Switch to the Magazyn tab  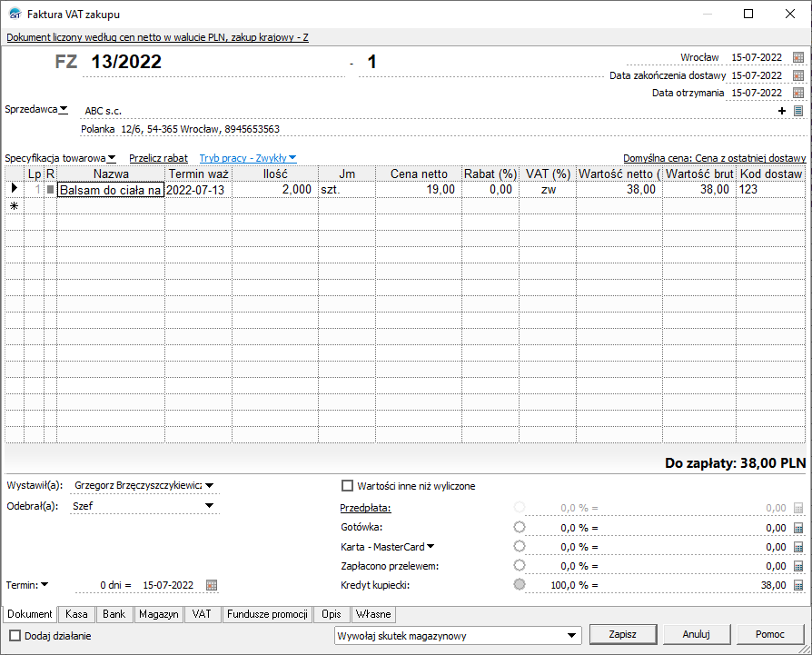[x=158, y=615]
